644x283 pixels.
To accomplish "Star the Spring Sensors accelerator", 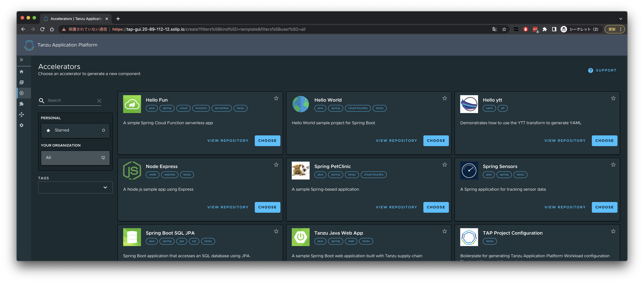I will 613,165.
